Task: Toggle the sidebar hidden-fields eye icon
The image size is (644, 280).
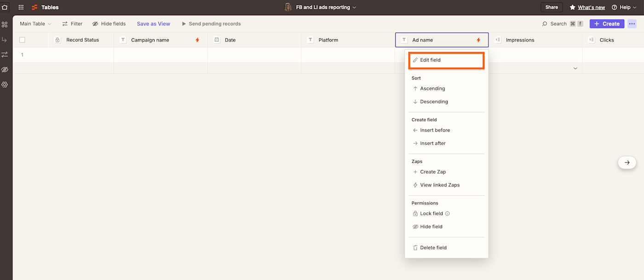Action: click(5, 70)
